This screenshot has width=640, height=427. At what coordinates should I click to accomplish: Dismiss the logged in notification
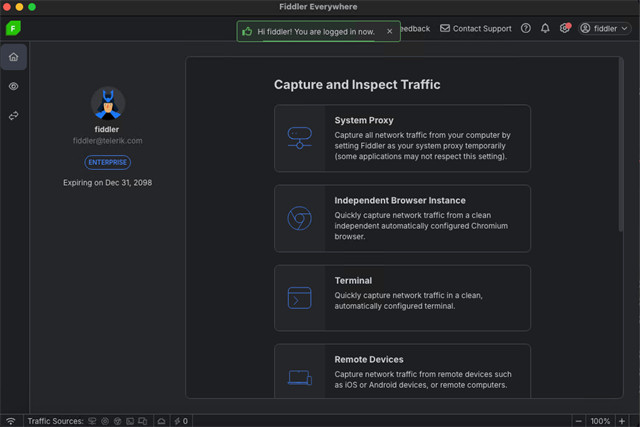tap(389, 31)
